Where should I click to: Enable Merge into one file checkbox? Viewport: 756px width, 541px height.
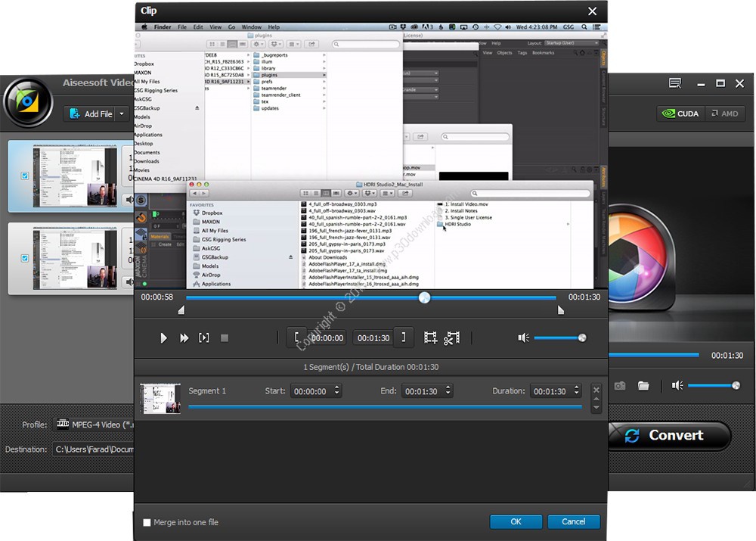point(147,522)
